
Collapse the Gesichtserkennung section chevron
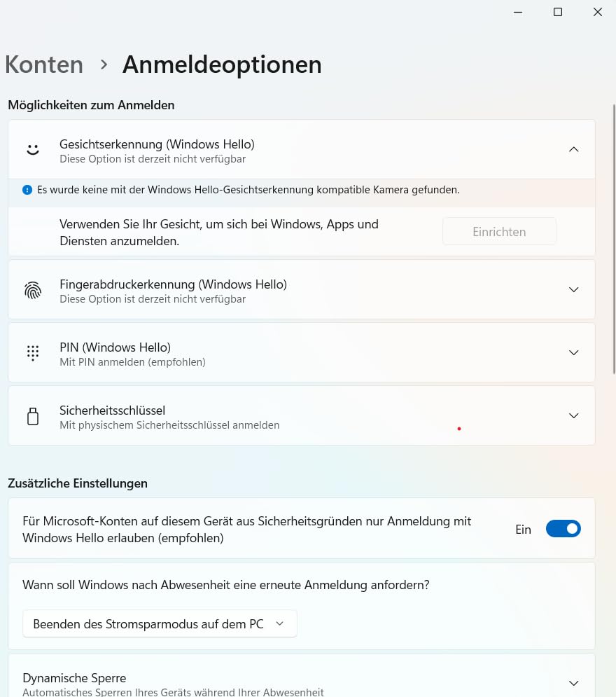[x=574, y=149]
